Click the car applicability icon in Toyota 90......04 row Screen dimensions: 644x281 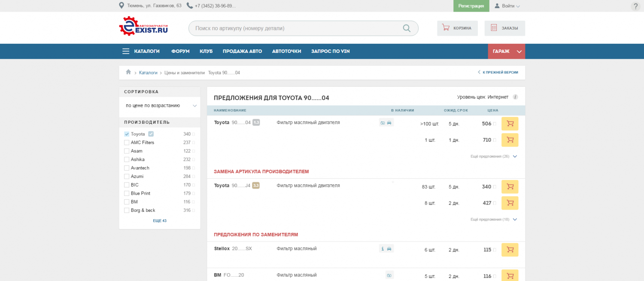389,123
